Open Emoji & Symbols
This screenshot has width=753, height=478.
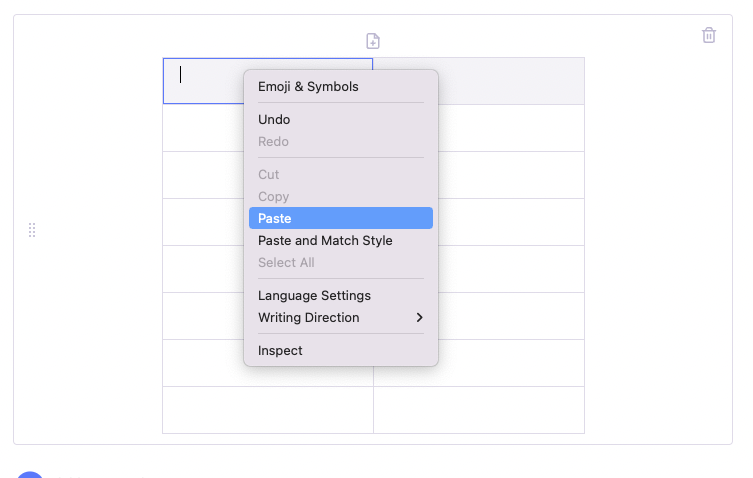pos(340,86)
